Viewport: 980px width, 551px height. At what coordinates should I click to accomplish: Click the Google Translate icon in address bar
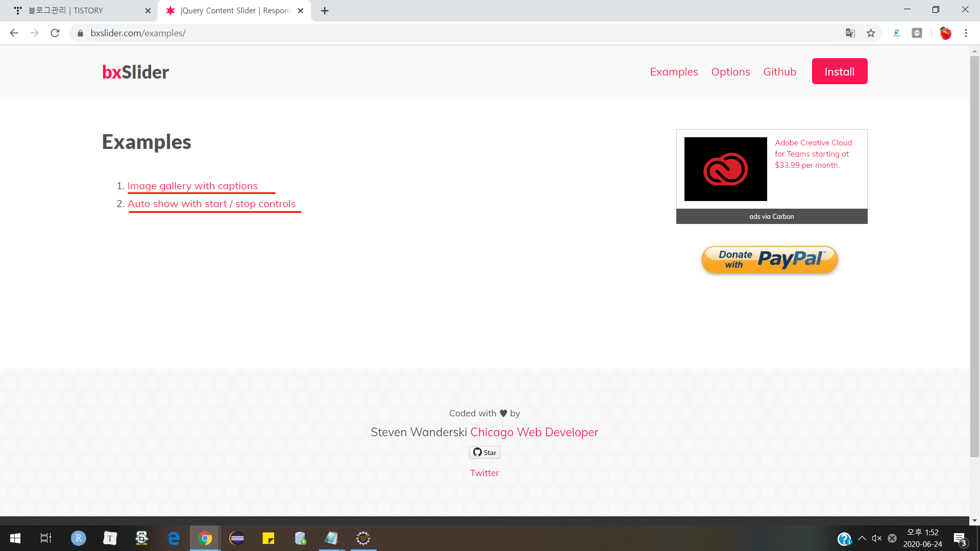(x=850, y=33)
